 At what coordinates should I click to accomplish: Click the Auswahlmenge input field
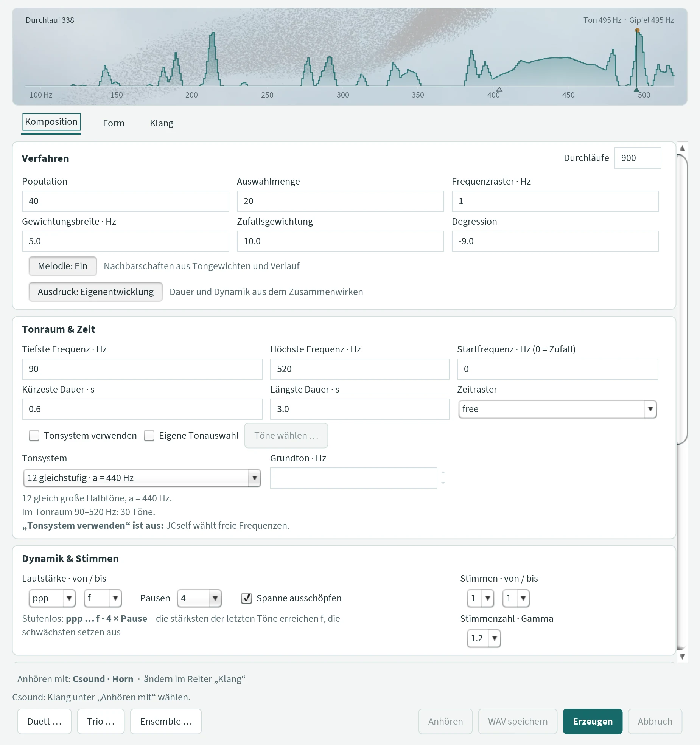[x=340, y=201]
